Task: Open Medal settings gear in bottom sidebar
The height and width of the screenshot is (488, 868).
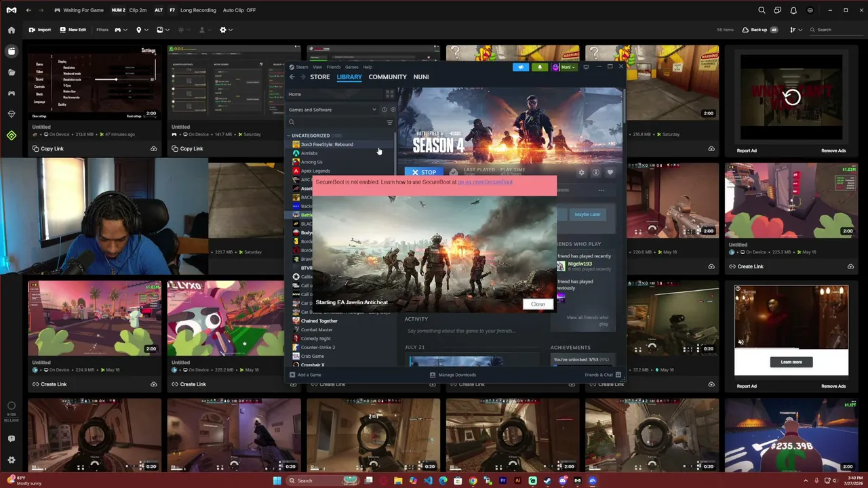Action: pos(12,460)
